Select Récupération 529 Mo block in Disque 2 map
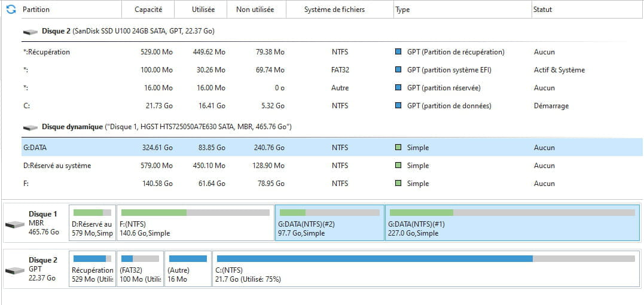 coord(93,269)
